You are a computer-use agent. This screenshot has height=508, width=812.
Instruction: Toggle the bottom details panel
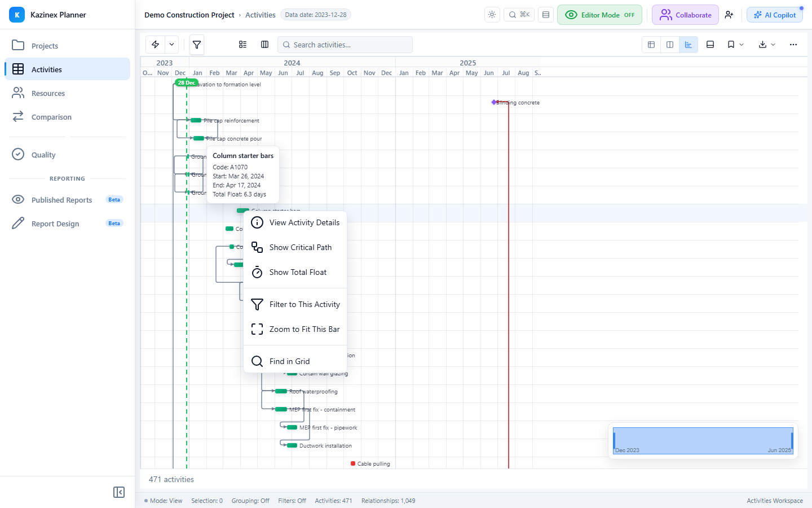tap(710, 45)
